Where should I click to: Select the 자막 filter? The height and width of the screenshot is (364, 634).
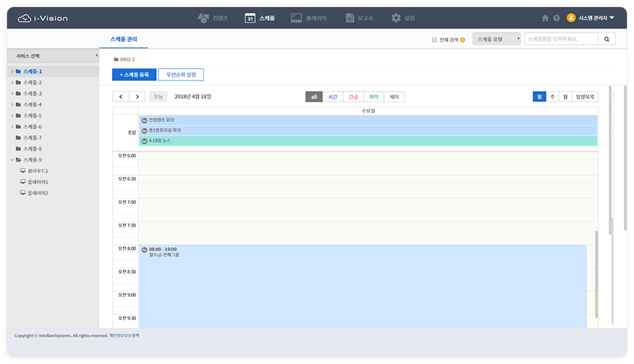(373, 97)
